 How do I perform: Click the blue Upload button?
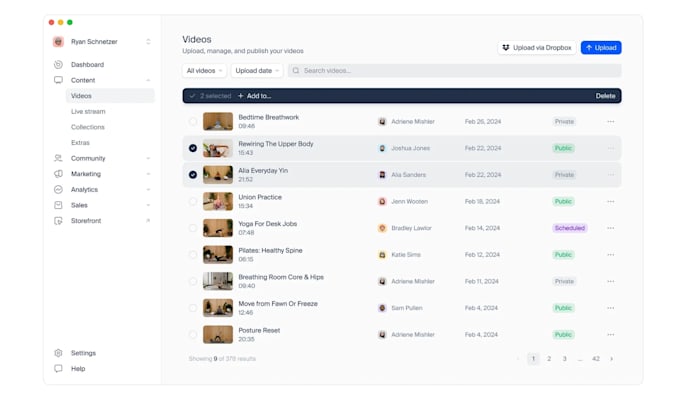click(601, 48)
